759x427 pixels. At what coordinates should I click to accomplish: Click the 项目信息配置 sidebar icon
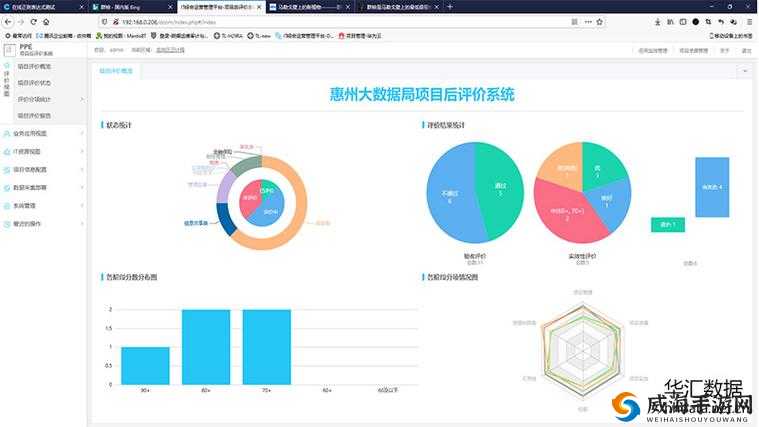point(7,169)
